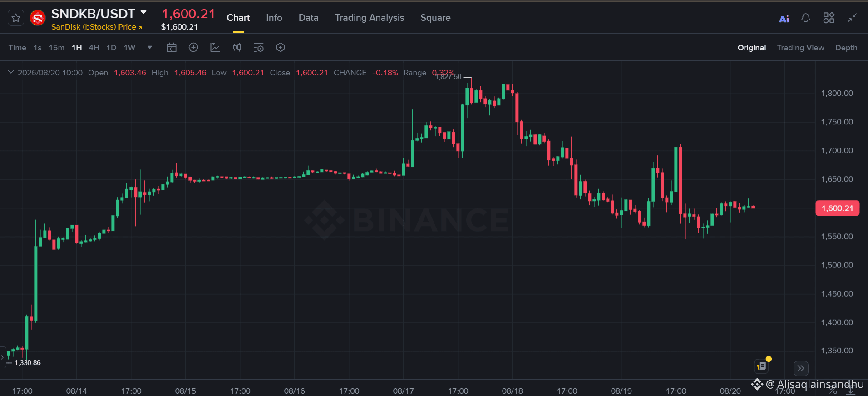This screenshot has height=396, width=868.
Task: Collapse the OHLC legend chevron
Action: click(x=11, y=72)
